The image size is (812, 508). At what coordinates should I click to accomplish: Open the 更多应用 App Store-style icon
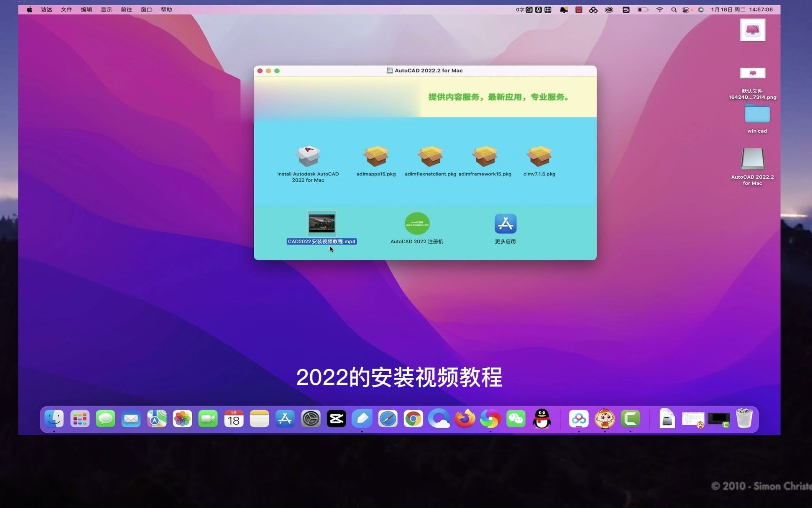506,223
